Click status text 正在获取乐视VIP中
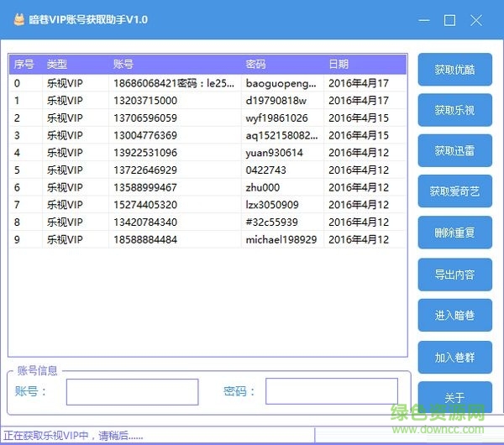Screen dimensions: 504x445 coord(73,436)
